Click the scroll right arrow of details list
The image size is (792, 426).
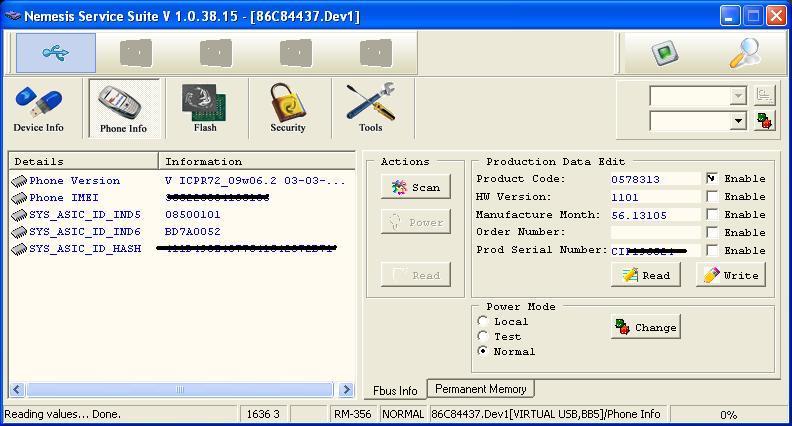coord(346,389)
